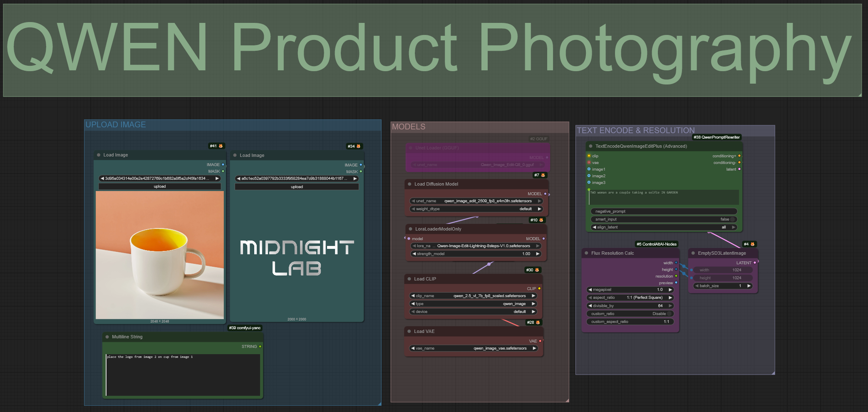Viewport: 868px width, 412px height.
Task: Open the weight_dtype dropdown
Action: (476, 209)
